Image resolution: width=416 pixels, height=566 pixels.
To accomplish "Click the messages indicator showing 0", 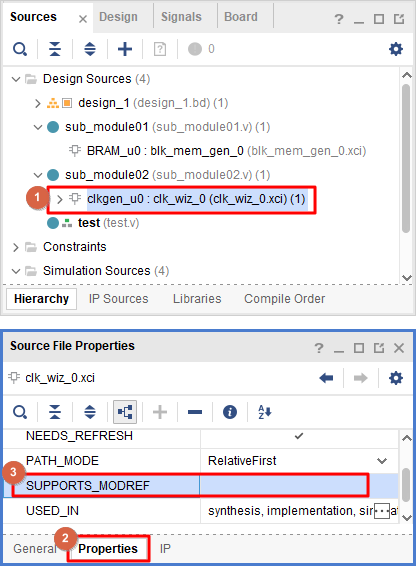I will (x=201, y=49).
